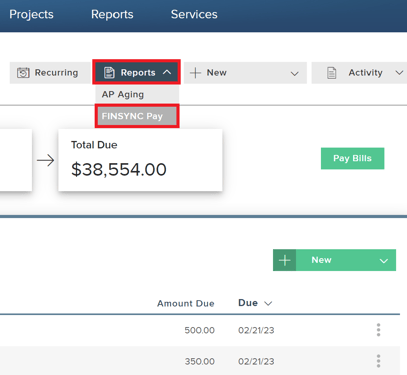407x375 pixels.
Task: Sort by the Amount Due column header
Action: [x=186, y=303]
